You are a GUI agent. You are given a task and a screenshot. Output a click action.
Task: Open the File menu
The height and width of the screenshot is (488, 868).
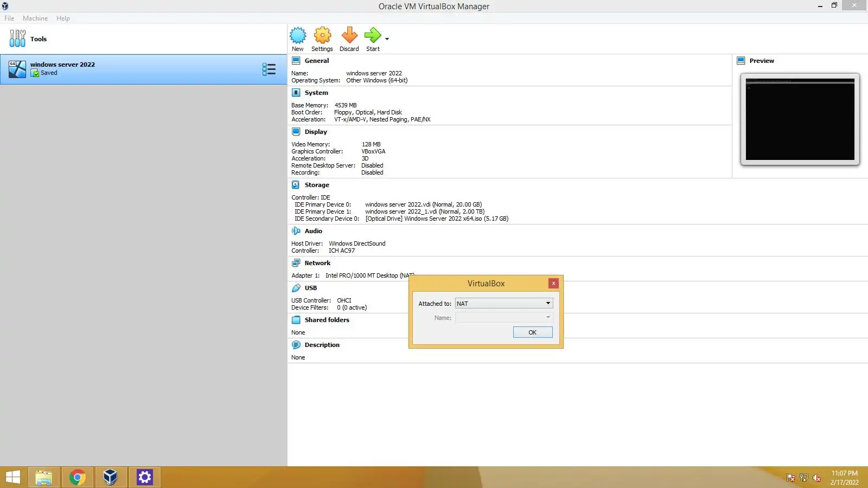click(x=9, y=18)
